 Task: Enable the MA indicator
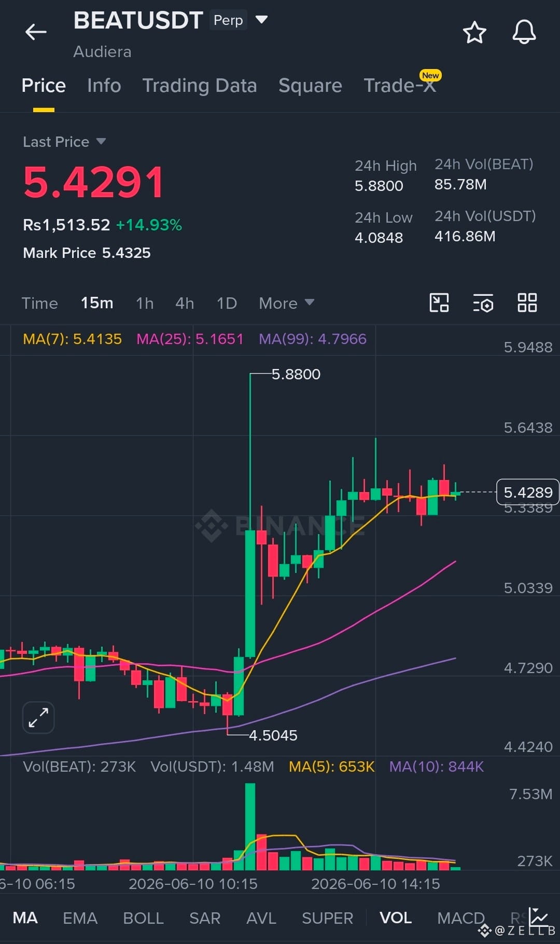[x=25, y=918]
